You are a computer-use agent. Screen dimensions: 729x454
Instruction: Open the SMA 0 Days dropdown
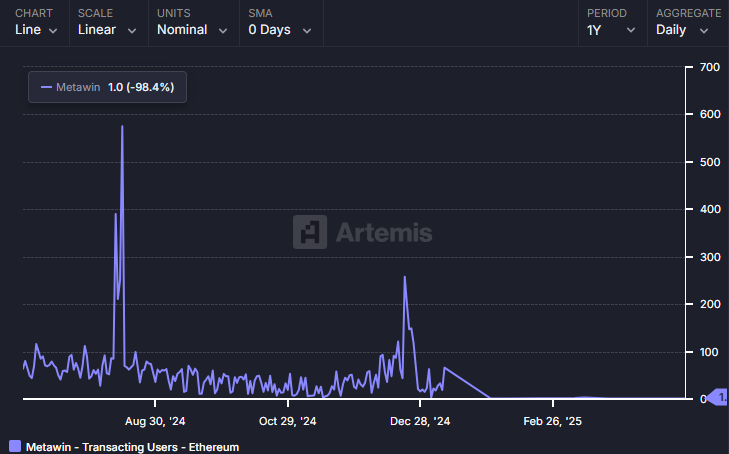[x=279, y=30]
